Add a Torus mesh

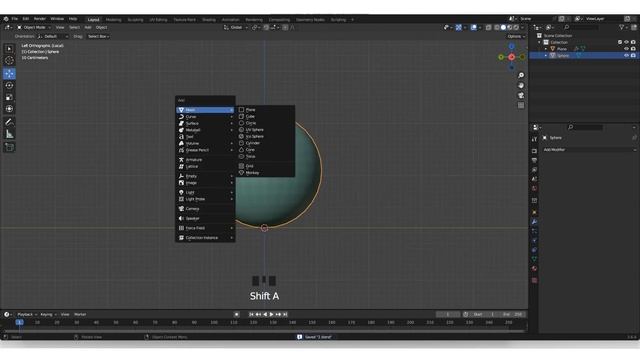point(265,156)
